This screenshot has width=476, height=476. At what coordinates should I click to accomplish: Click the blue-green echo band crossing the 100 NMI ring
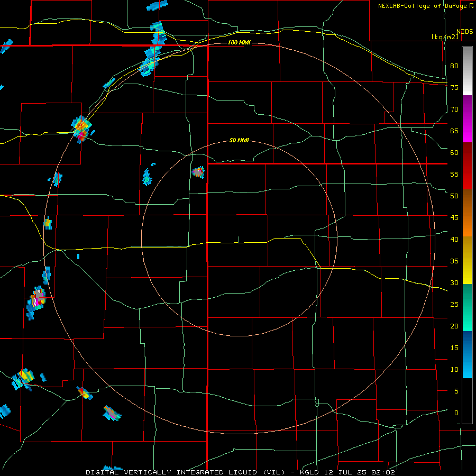(x=153, y=49)
